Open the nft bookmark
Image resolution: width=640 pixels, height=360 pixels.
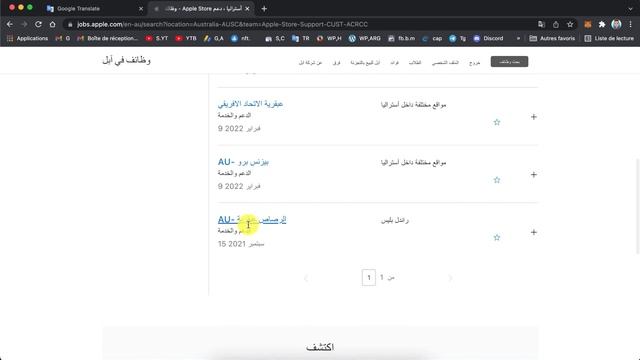(241, 38)
